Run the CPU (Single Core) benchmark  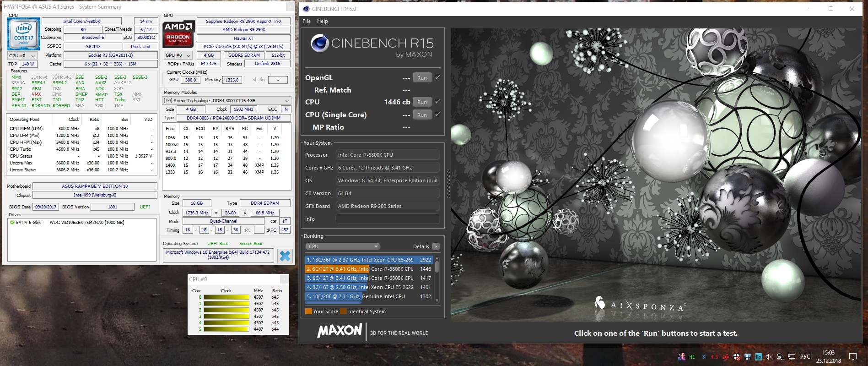pos(422,115)
